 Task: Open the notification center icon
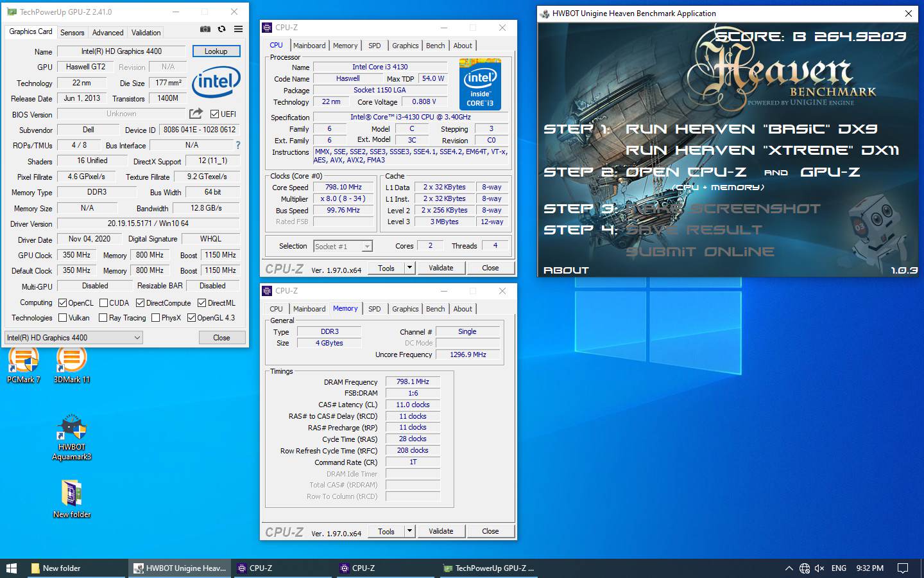click(x=903, y=568)
